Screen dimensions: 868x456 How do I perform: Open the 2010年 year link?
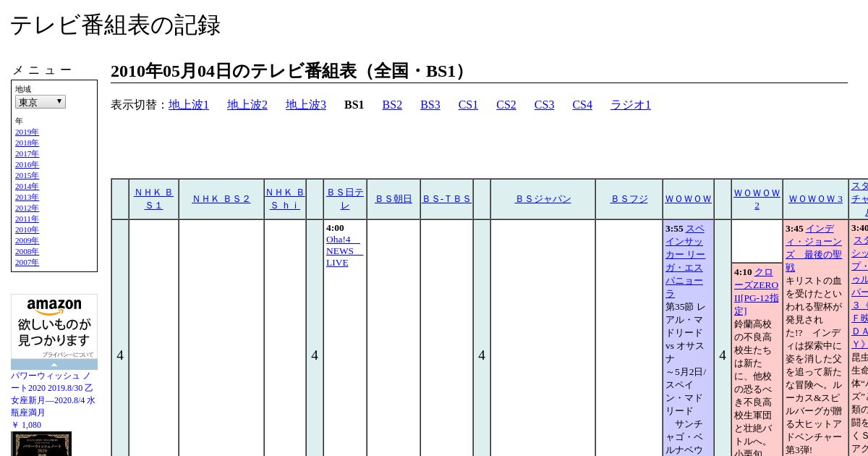tap(27, 230)
